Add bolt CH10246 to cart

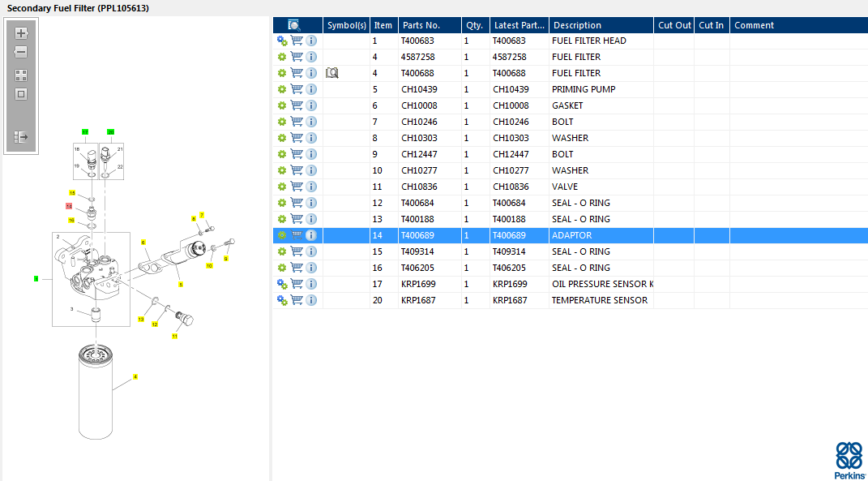point(297,122)
